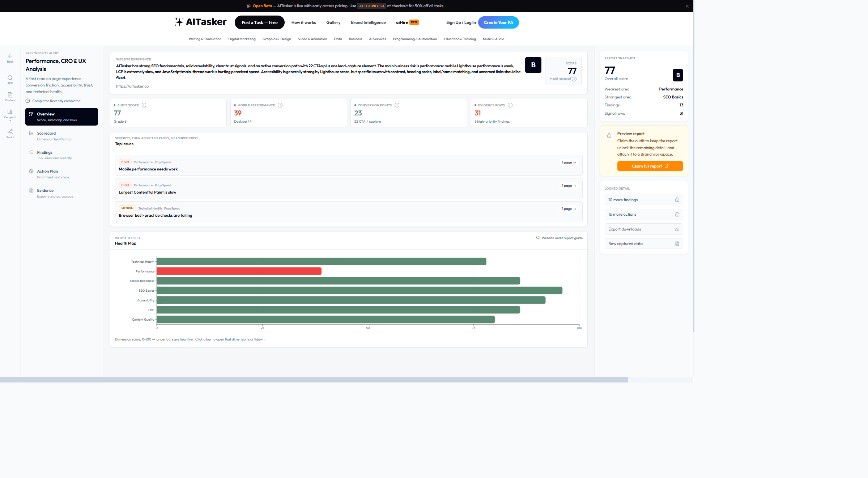Click the SEO Basics bar
Viewport: 868px width, 478px height.
359,291
